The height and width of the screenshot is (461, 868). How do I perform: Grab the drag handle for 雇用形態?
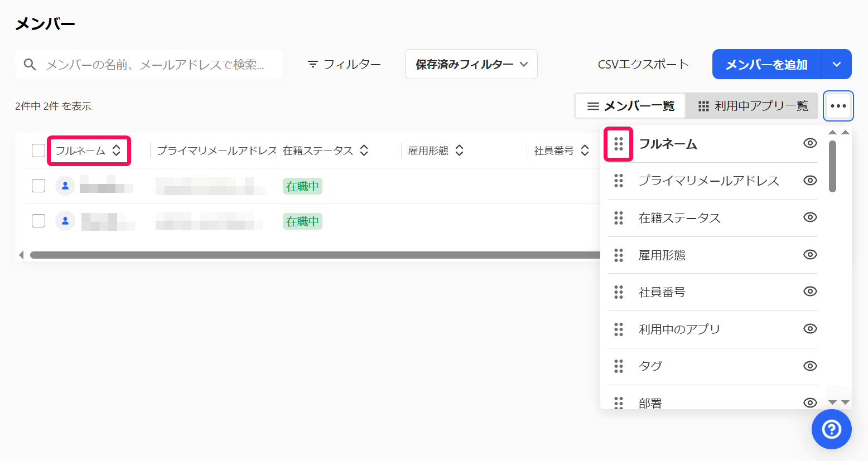point(618,255)
